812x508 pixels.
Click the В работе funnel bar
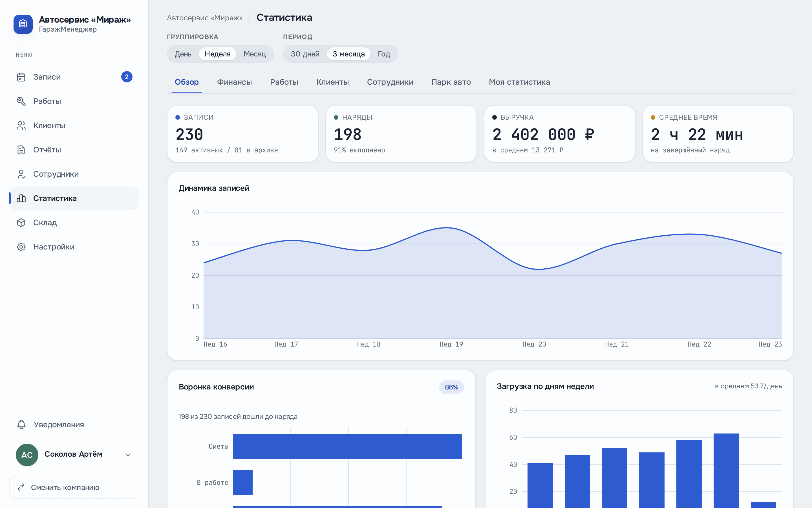(242, 482)
